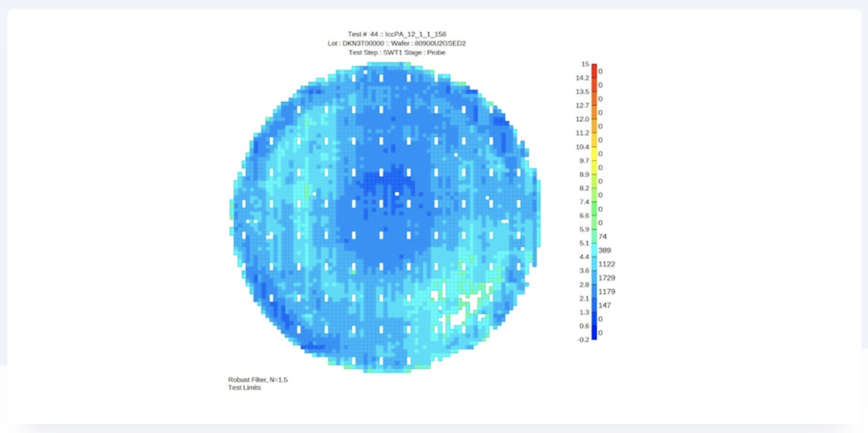Click the Test Step SWT1 Stage Probe text
This screenshot has width=868, height=433.
click(396, 53)
